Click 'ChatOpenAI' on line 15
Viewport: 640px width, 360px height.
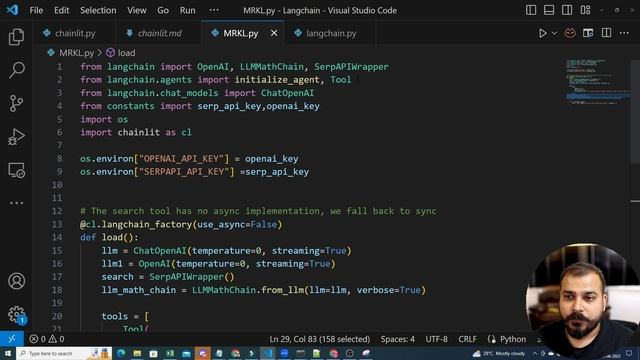pos(160,250)
